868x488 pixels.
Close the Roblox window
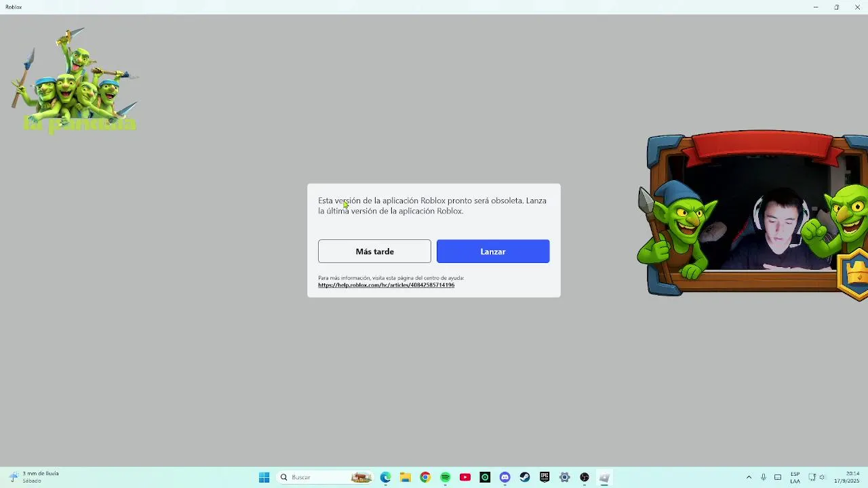(x=857, y=7)
